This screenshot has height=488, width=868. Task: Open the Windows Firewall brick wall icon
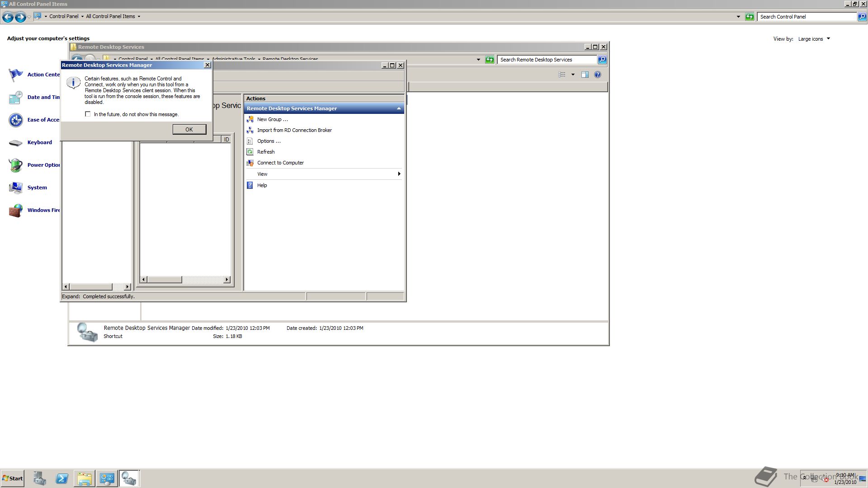16,210
